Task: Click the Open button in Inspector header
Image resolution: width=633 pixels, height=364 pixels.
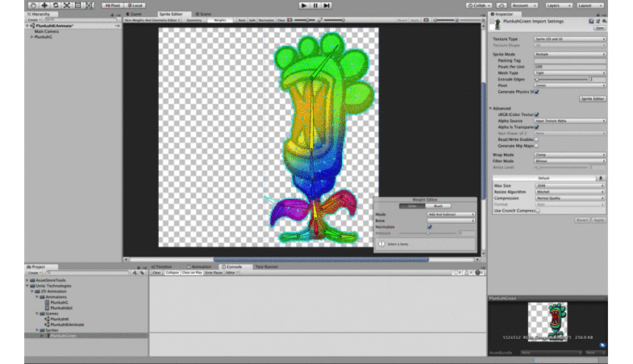Action: [x=600, y=28]
